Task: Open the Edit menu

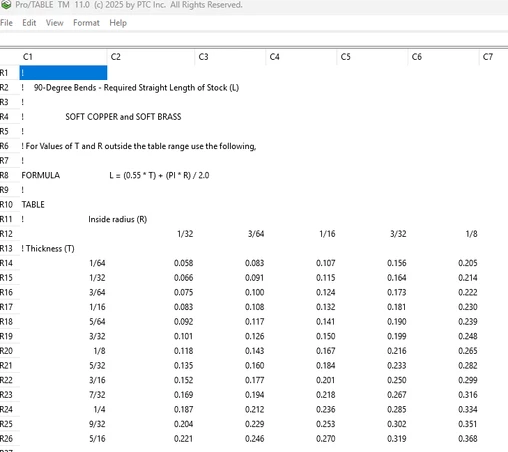Action: tap(29, 23)
